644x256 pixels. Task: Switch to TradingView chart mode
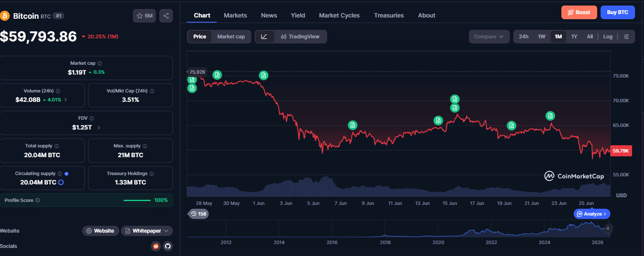(x=300, y=37)
